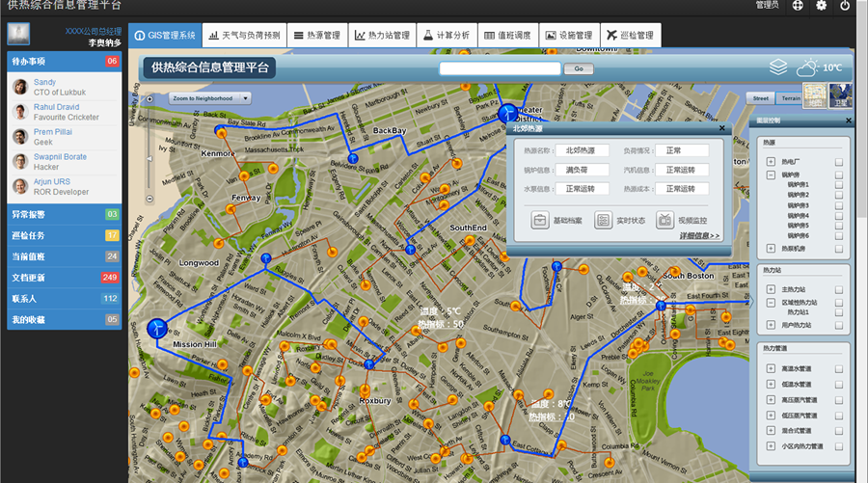Open the 详细信息>> link in popup
Viewport: 868px width, 483px height.
point(698,235)
